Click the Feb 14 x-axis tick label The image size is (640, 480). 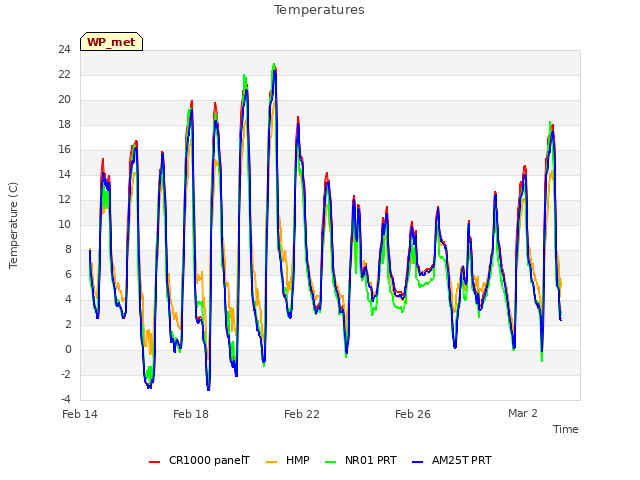coord(80,414)
